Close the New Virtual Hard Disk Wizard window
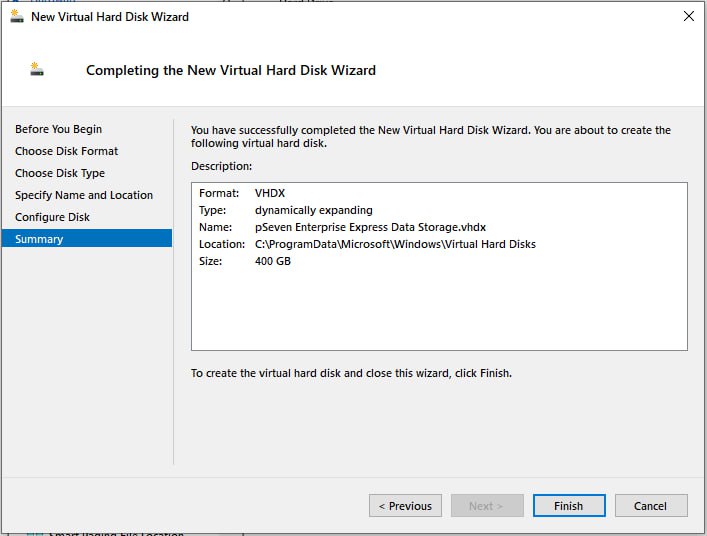Viewport: 707px width, 536px height. pyautogui.click(x=688, y=16)
